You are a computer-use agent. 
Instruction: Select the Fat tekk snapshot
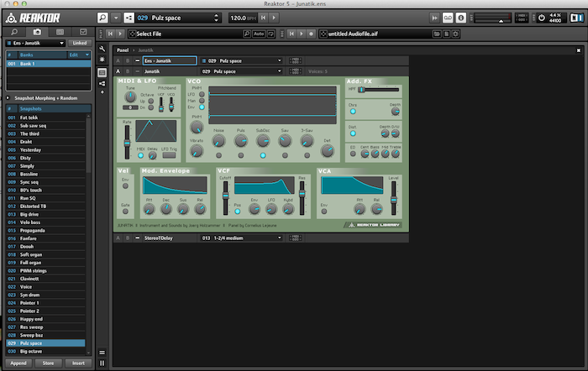point(45,118)
